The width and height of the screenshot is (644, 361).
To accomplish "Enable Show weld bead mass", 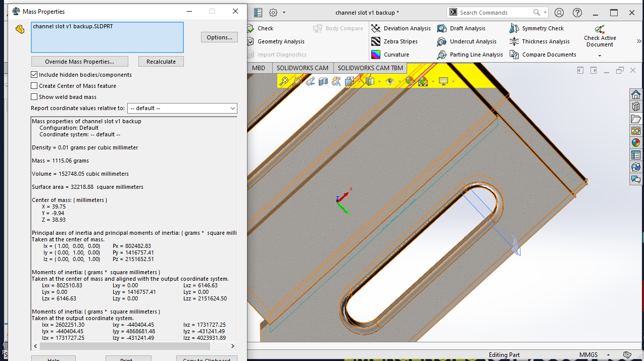I will (34, 97).
